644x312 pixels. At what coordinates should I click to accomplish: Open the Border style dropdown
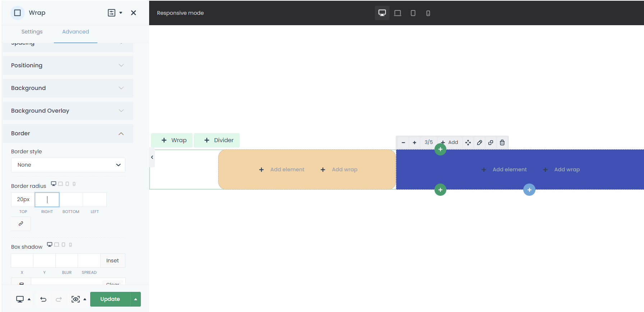pos(68,165)
